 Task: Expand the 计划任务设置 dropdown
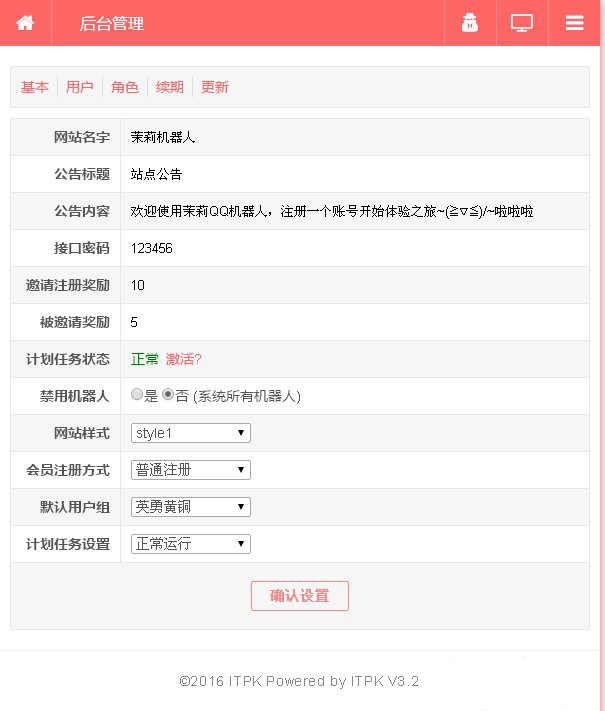tap(190, 544)
